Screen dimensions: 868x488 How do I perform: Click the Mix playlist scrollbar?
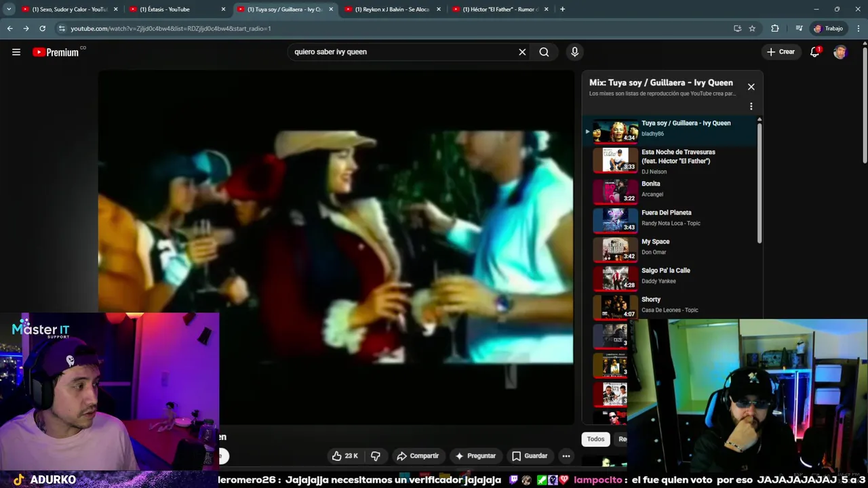click(759, 183)
